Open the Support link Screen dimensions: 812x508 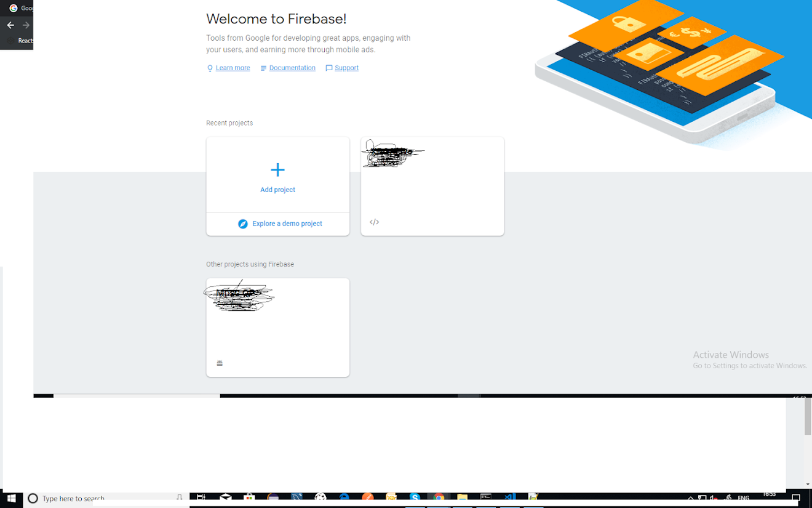coord(346,68)
